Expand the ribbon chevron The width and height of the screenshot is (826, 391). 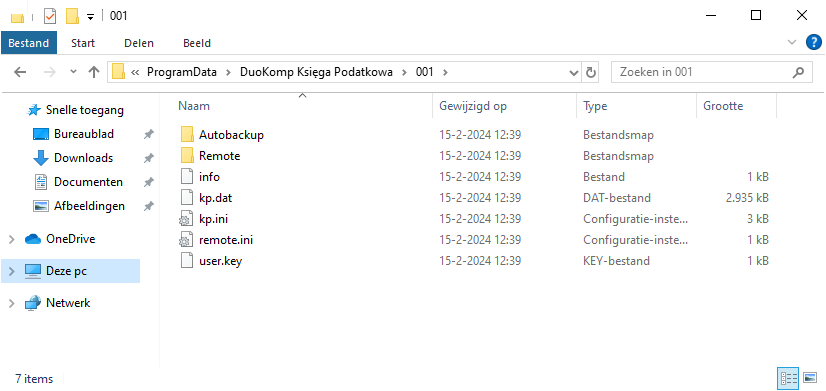[792, 43]
